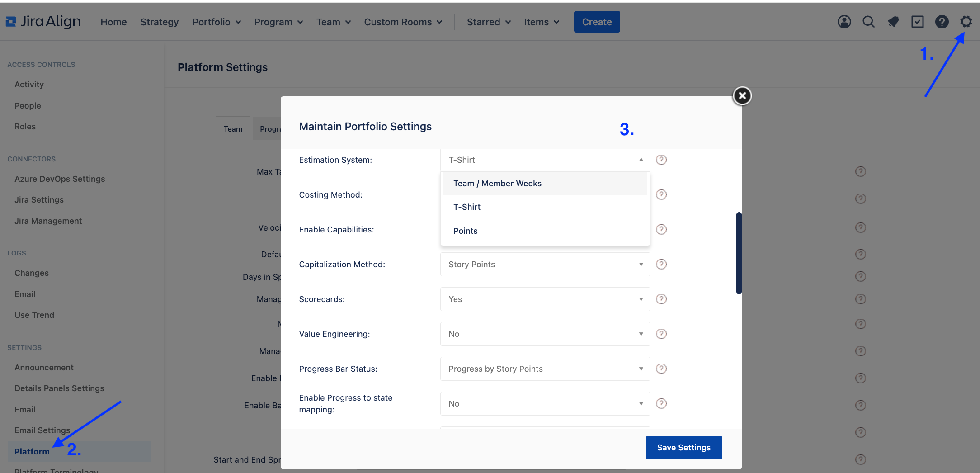This screenshot has height=473, width=980.
Task: Open the Capitalization Method dropdown
Action: [544, 264]
